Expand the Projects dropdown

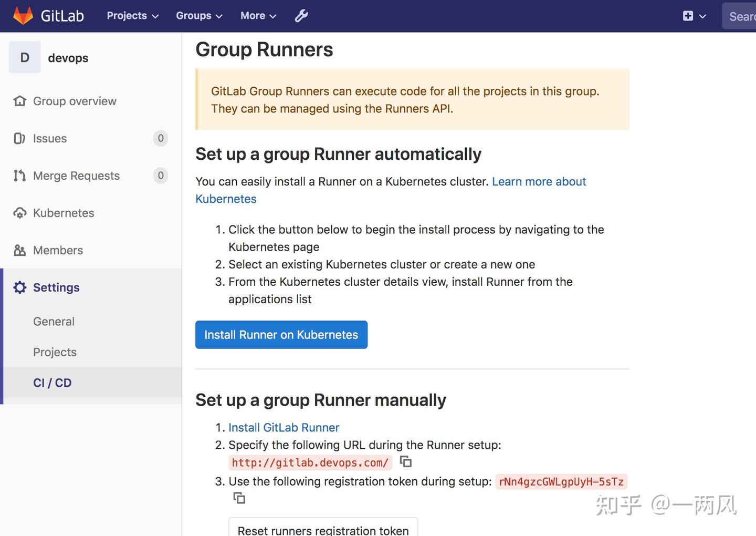pos(131,16)
